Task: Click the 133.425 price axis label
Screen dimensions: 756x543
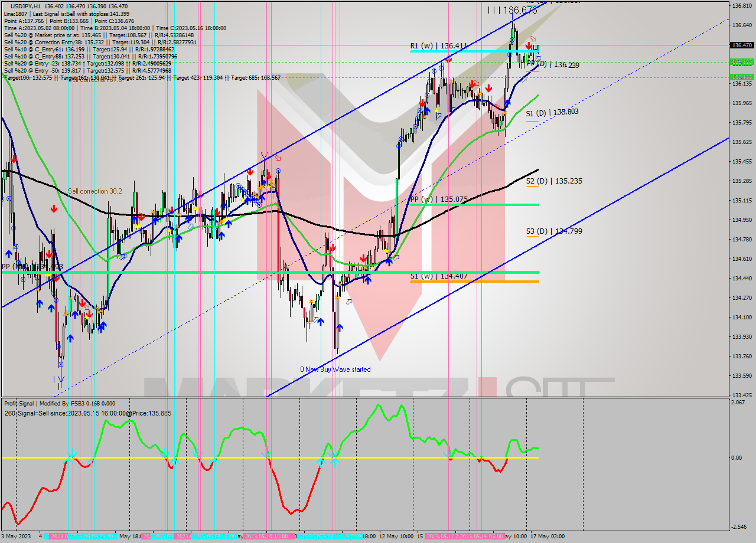Action: point(742,395)
